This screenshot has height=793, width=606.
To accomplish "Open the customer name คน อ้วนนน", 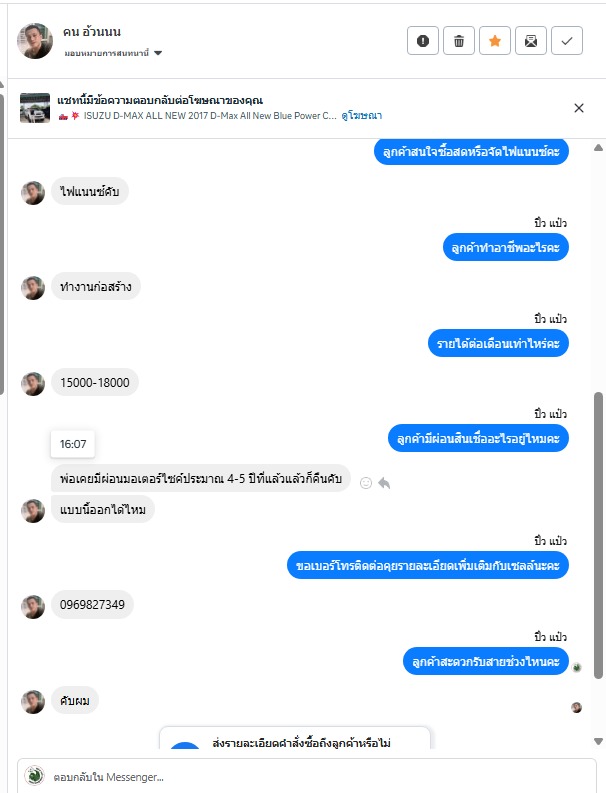I will pyautogui.click(x=92, y=32).
